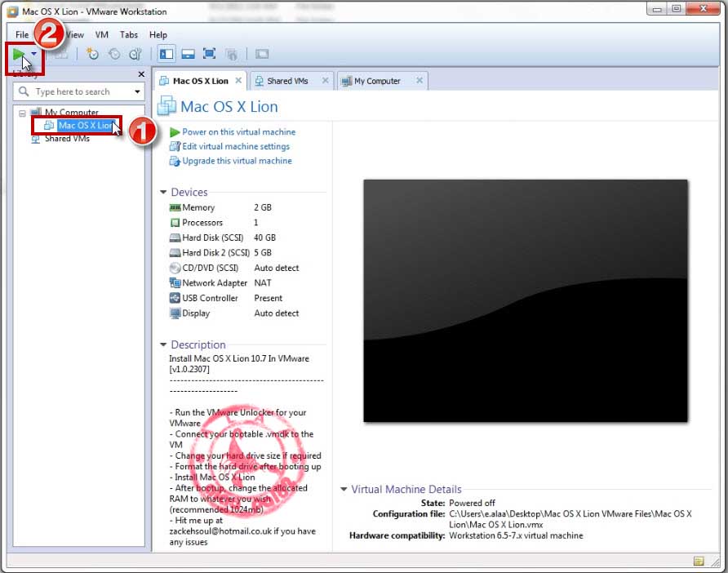The image size is (728, 573).
Task: Collapse the Devices section
Action: coord(163,192)
